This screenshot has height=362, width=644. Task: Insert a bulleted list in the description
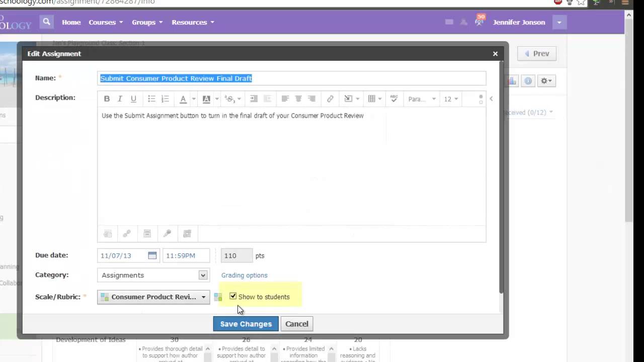click(x=151, y=99)
